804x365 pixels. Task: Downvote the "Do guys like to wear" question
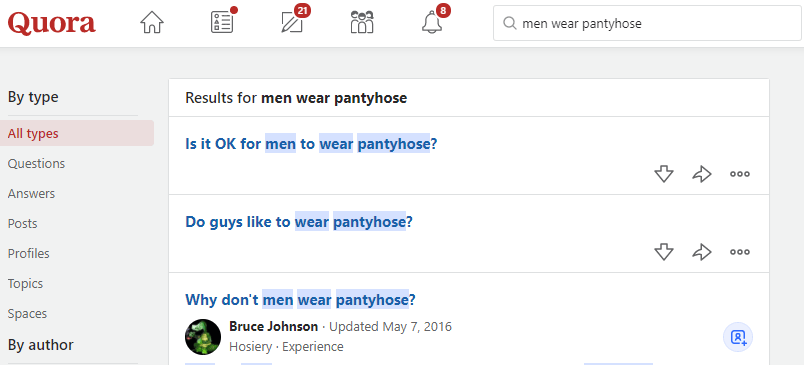(x=664, y=252)
